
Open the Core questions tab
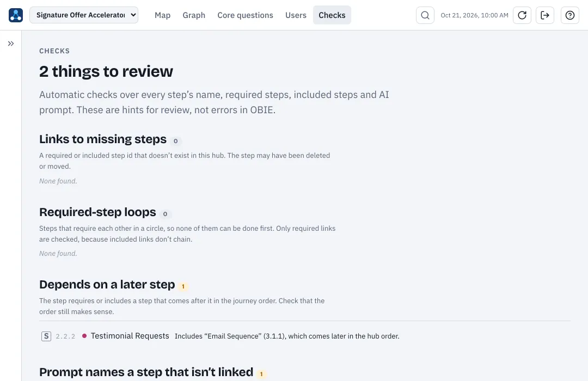pyautogui.click(x=245, y=15)
